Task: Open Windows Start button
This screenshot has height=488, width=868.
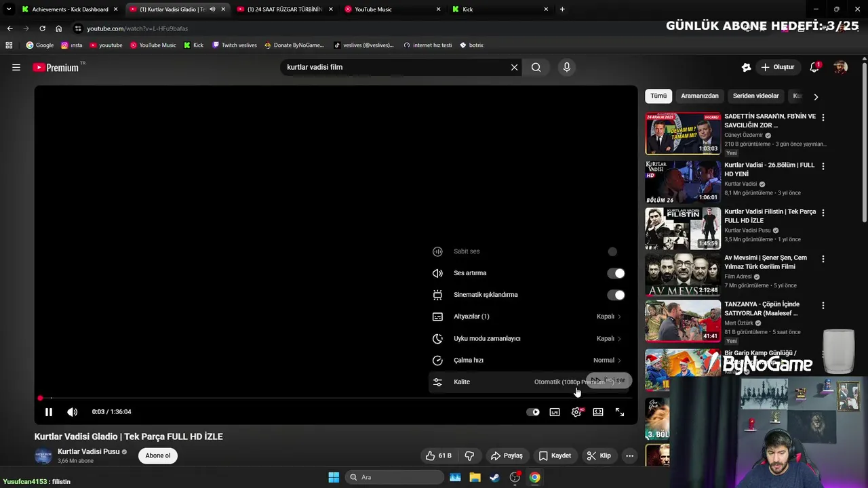Action: (334, 477)
